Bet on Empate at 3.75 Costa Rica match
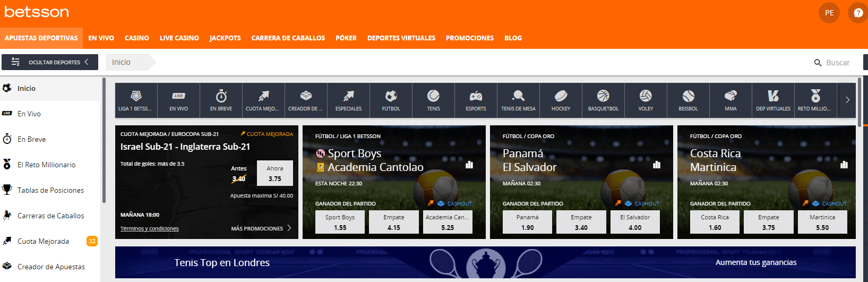Viewport: 868px width, 282px height. (x=769, y=222)
